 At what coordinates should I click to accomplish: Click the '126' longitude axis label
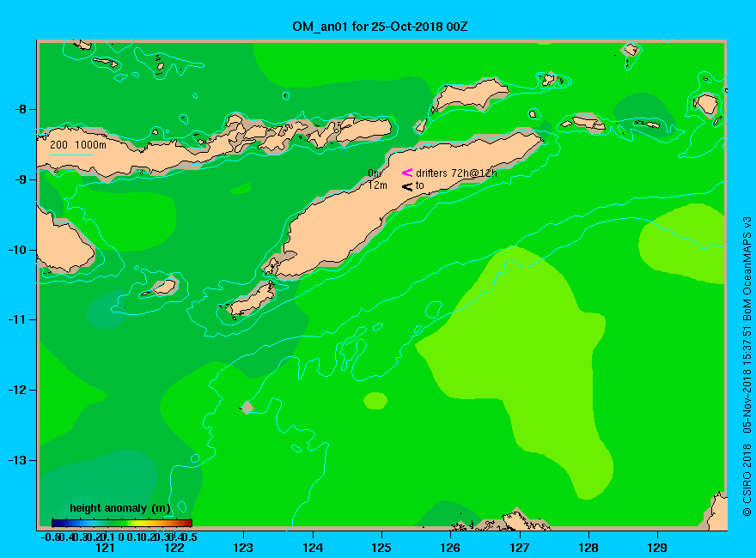(450, 548)
